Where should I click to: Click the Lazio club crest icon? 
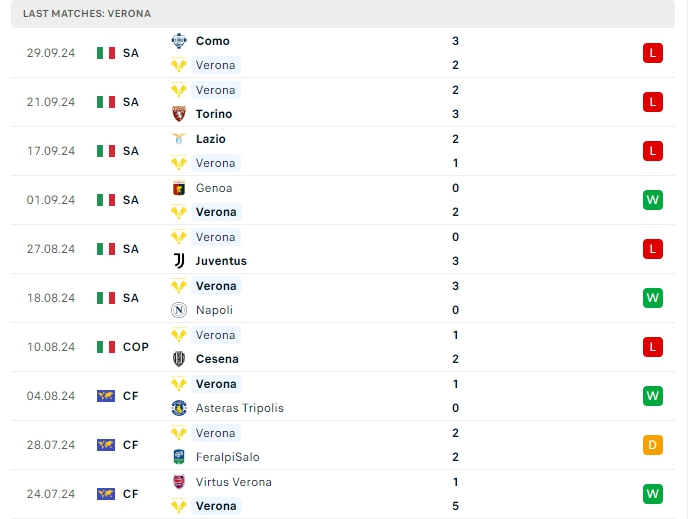click(x=179, y=139)
